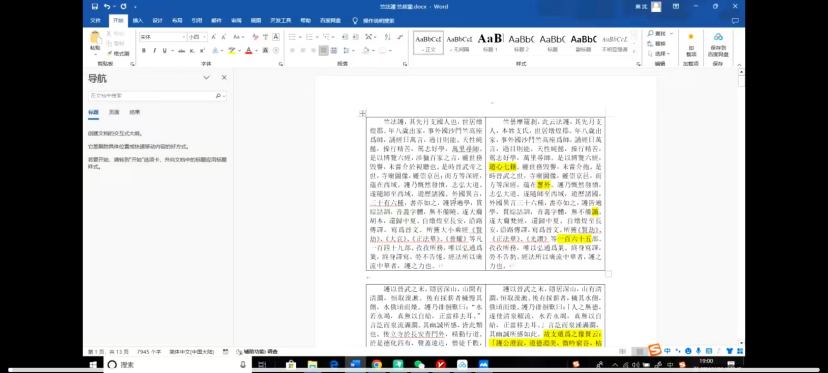The height and width of the screenshot is (373, 828).
Task: Close the navigation pane
Action: [x=224, y=78]
